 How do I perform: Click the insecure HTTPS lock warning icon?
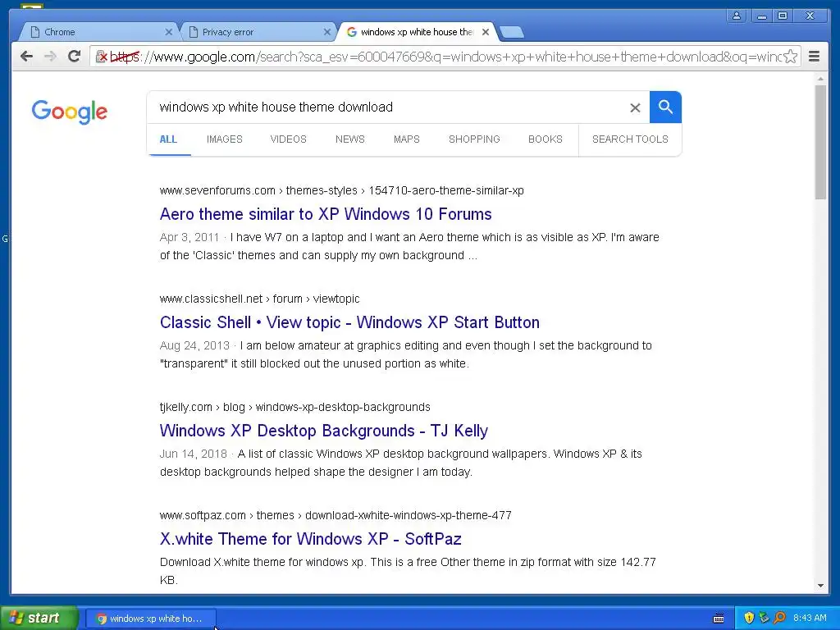[x=101, y=57]
